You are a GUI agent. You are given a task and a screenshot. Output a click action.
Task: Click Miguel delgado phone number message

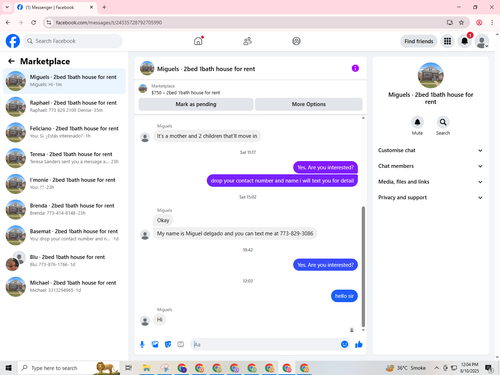[x=235, y=233]
